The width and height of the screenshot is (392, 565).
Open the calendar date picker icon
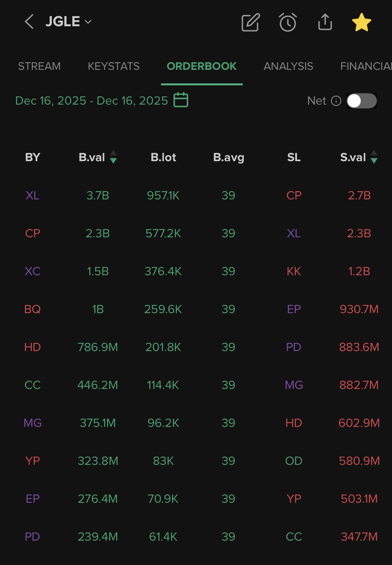coord(181,100)
